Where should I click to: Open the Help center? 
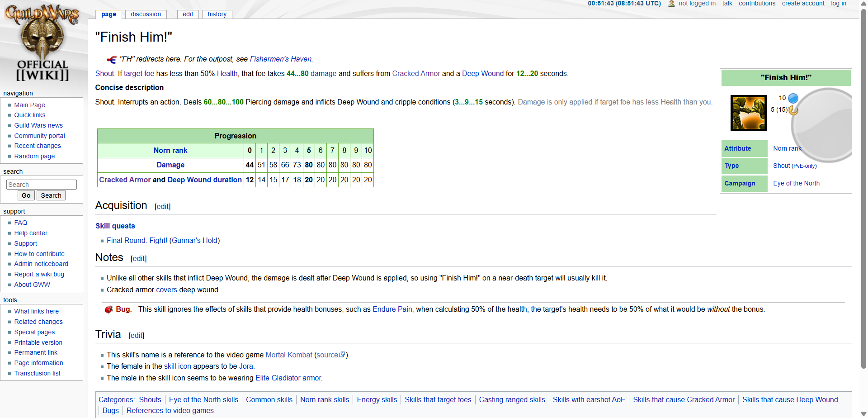[x=31, y=233]
